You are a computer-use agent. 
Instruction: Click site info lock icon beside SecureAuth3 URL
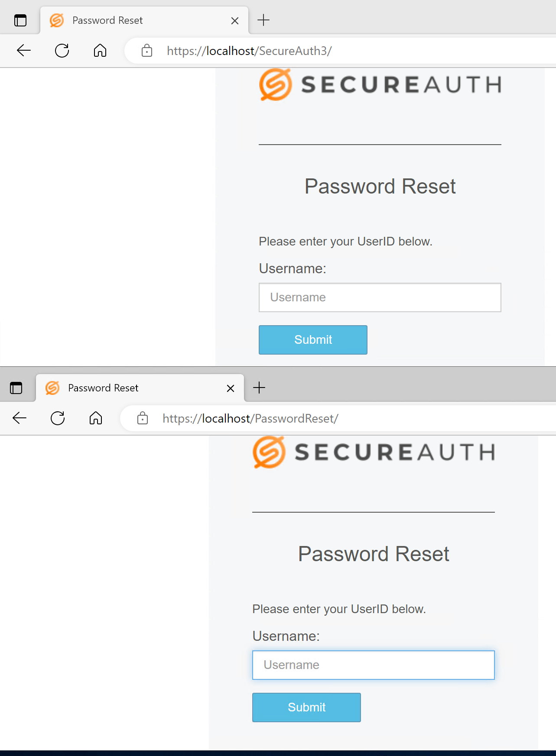(147, 51)
